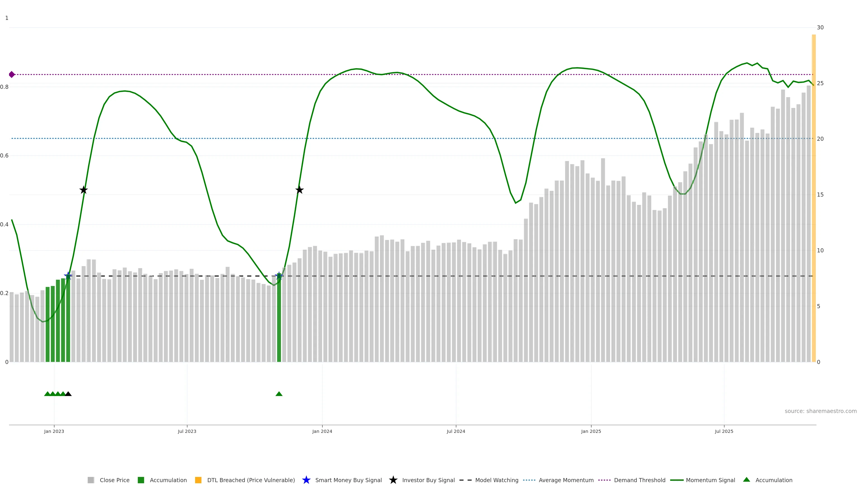Click the green triangle icon in the legend
Viewport: 868px width, 488px height.
coord(747,480)
